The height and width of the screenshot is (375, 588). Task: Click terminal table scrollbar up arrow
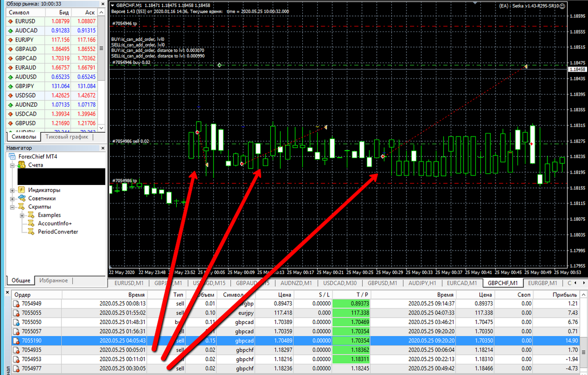coord(583,295)
